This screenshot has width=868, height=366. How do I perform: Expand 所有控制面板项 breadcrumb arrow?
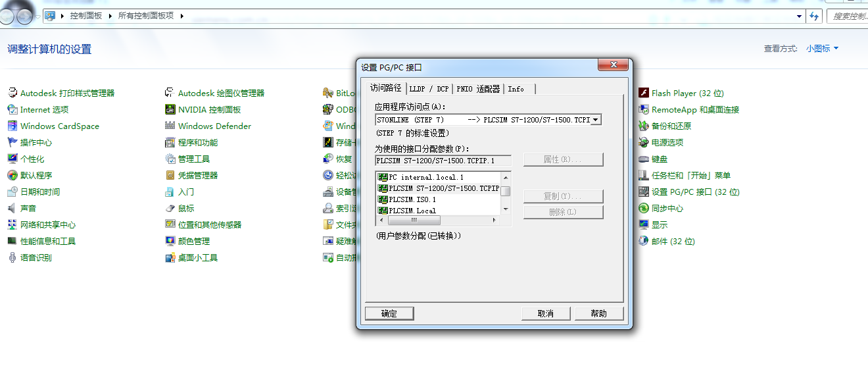click(181, 16)
